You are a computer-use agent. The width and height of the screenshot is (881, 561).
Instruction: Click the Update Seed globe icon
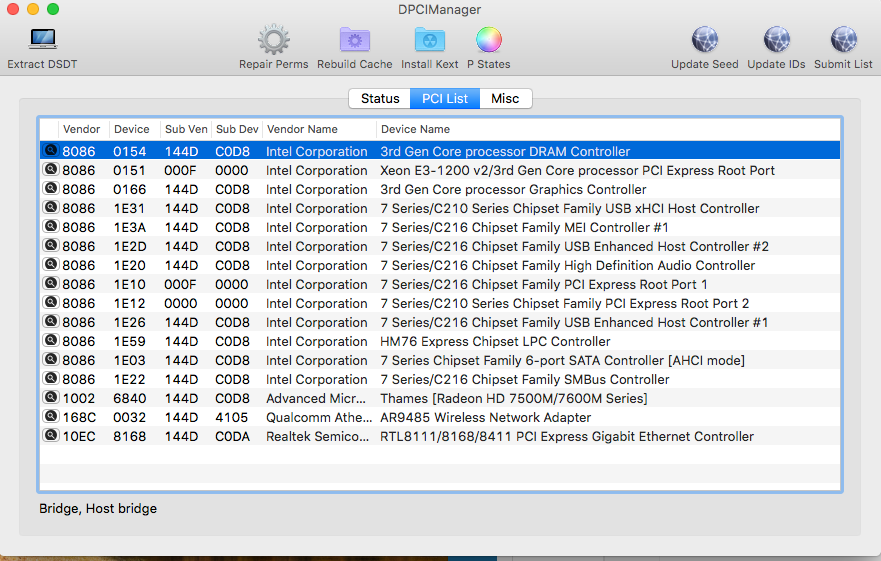[x=705, y=39]
